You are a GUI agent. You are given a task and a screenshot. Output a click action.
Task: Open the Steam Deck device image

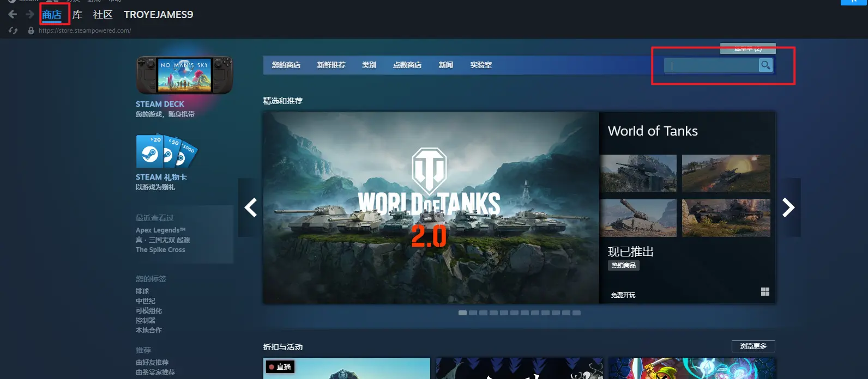pos(184,75)
